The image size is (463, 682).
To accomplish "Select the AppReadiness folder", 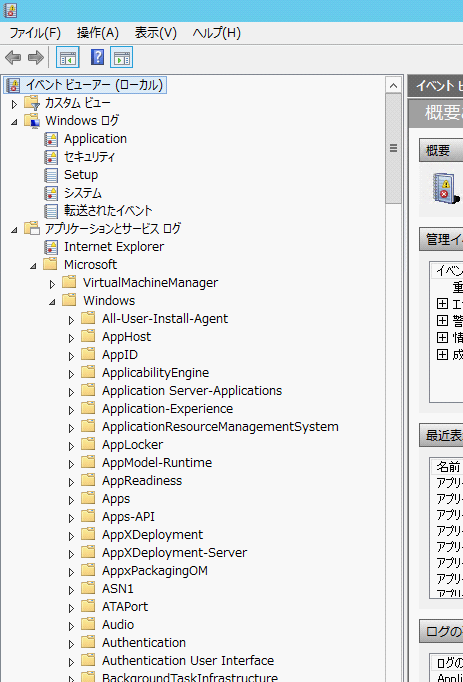I will click(142, 481).
